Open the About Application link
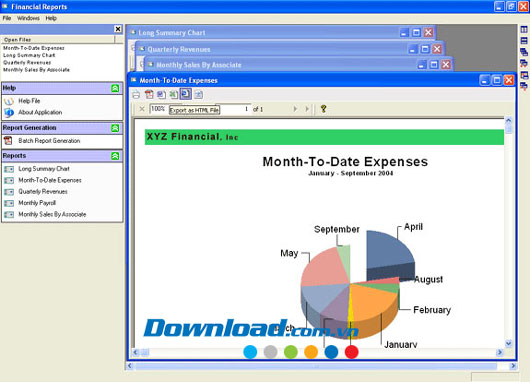The image size is (530, 382). pos(40,112)
